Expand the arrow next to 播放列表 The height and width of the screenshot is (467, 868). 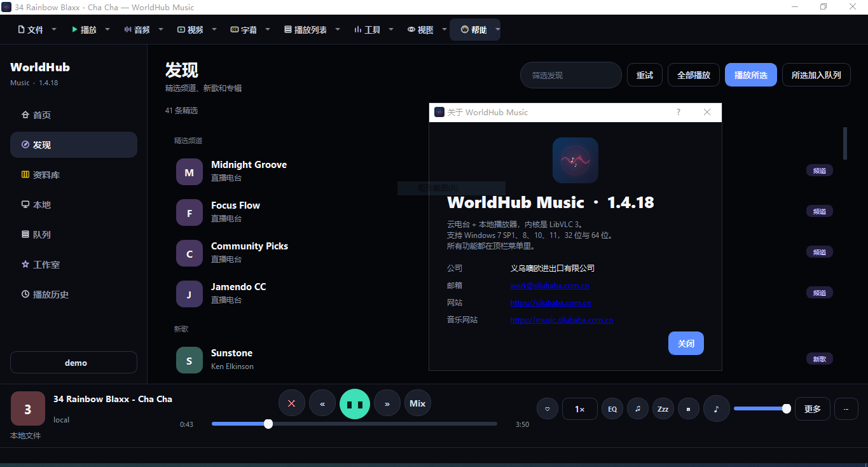338,29
